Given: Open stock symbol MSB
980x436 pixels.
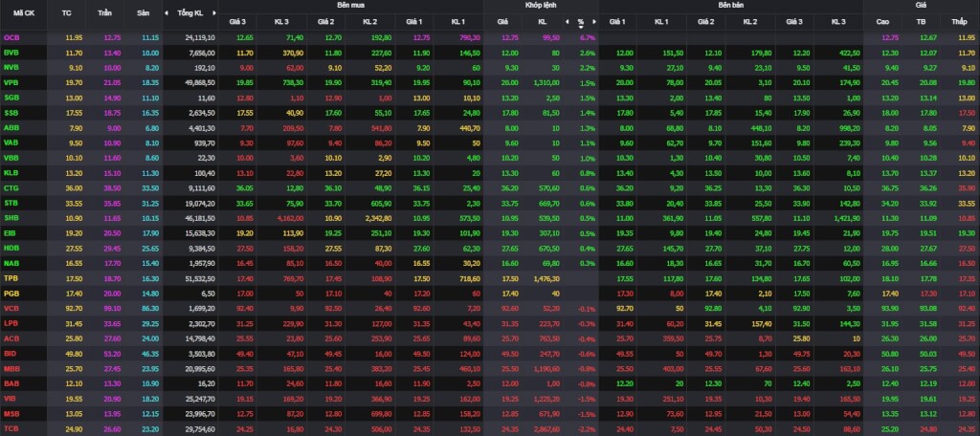Looking at the screenshot, I should click(11, 413).
